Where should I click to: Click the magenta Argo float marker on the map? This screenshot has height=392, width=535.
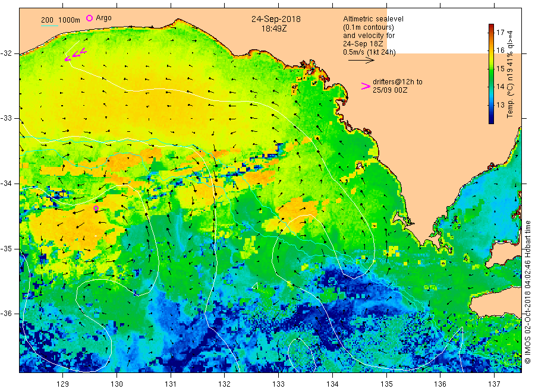[x=96, y=208]
